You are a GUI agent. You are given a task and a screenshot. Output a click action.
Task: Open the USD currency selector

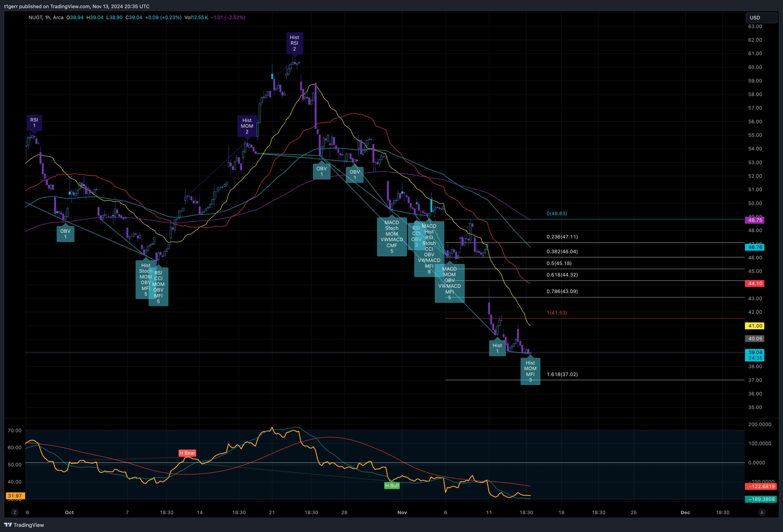coord(762,18)
